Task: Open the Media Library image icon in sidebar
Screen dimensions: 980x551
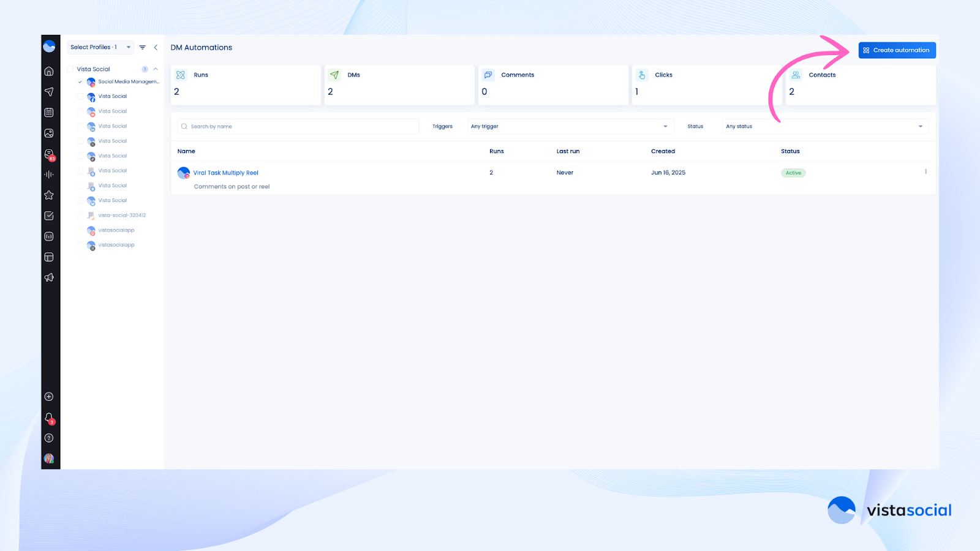Action: click(49, 133)
